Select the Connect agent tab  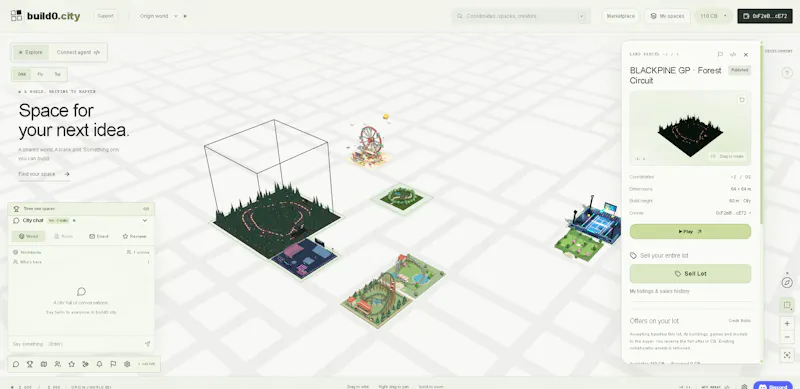(x=78, y=52)
